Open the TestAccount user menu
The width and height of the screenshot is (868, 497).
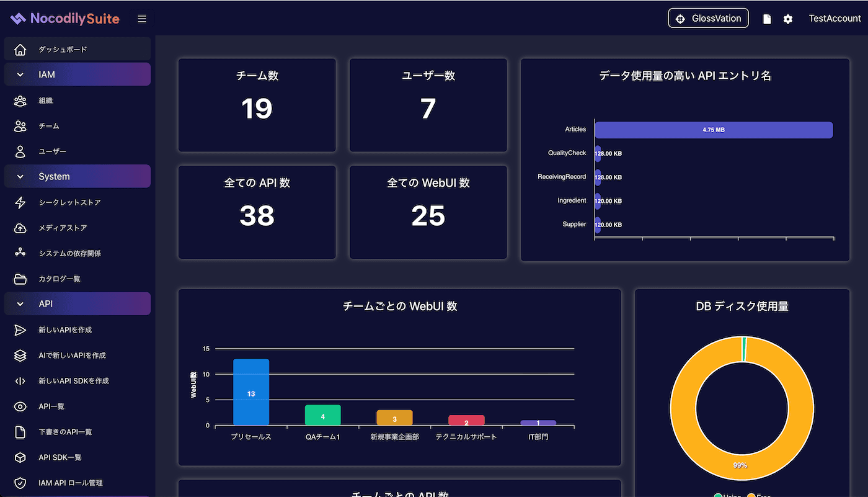coord(835,19)
